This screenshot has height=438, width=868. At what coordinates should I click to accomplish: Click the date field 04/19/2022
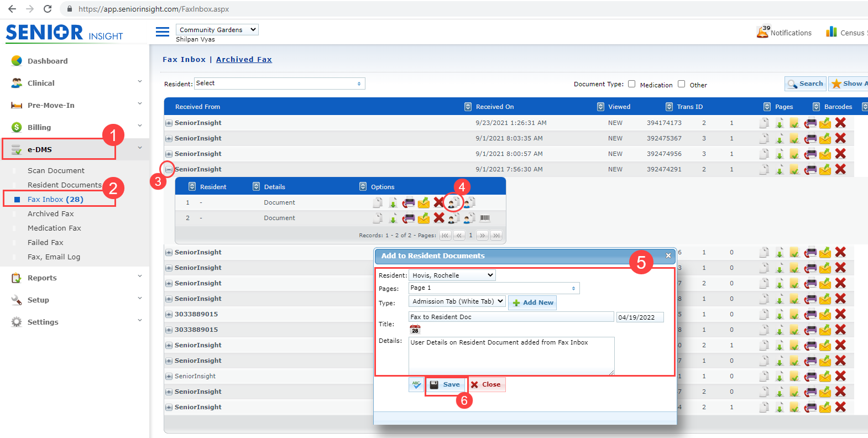click(x=640, y=317)
